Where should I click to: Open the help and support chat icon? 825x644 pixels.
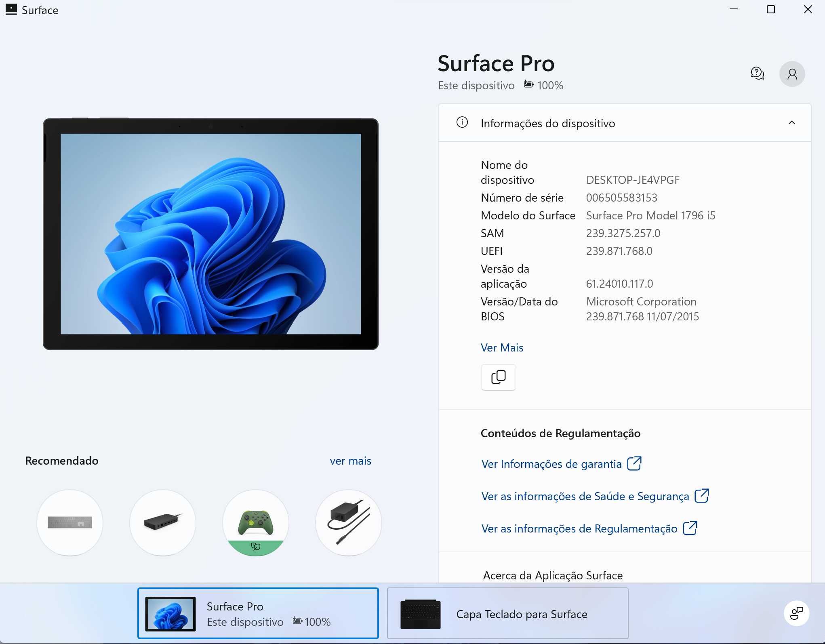coord(758,74)
